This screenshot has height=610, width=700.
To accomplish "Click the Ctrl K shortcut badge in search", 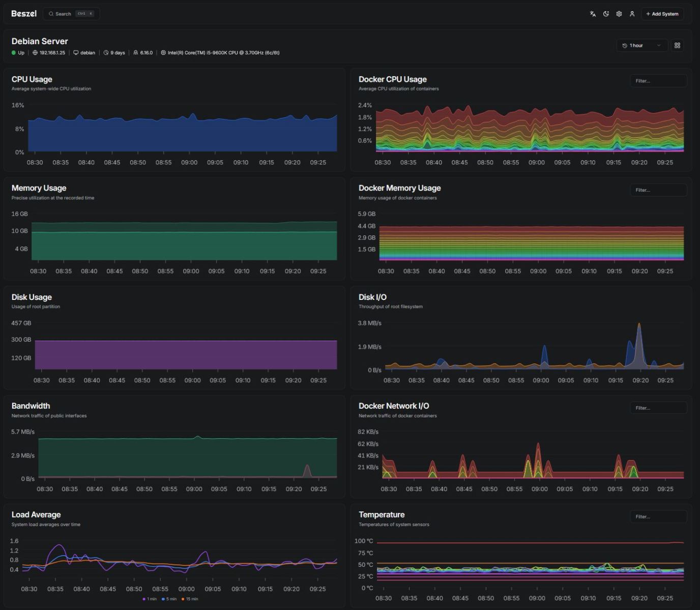I will (x=84, y=14).
